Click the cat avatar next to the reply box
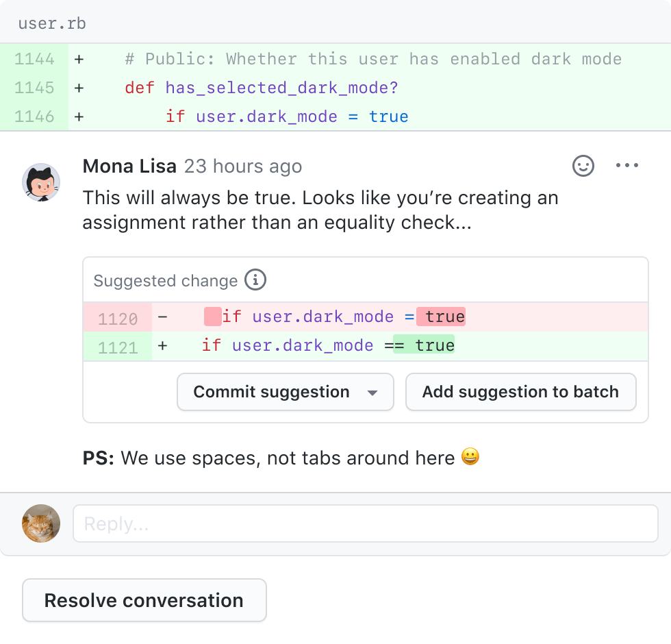Screen dimensions: 671x644 pyautogui.click(x=41, y=523)
